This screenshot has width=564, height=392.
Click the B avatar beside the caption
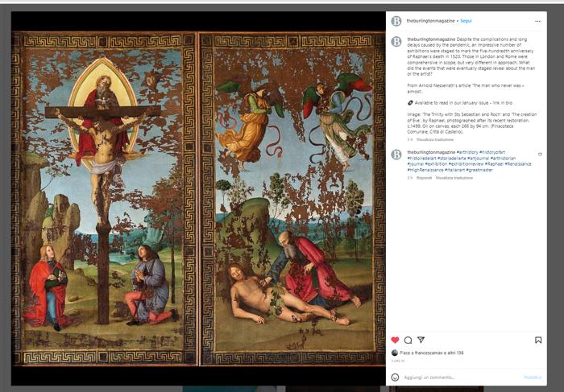click(396, 42)
